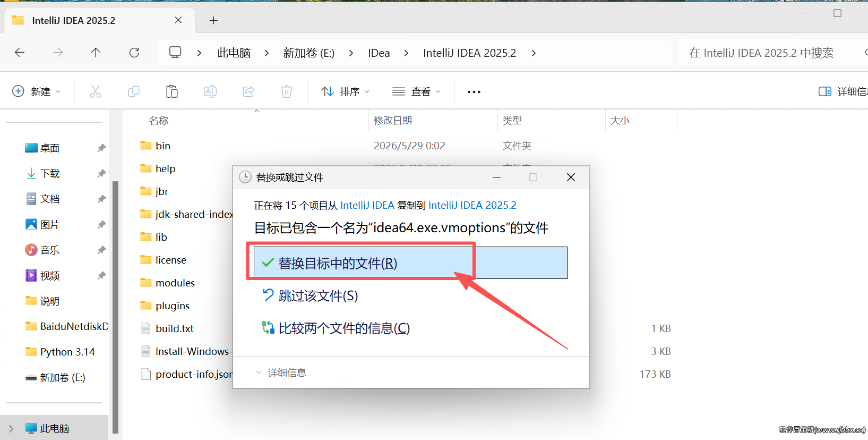Image resolution: width=868 pixels, height=440 pixels.
Task: Open the 排序 sort dropdown
Action: [345, 91]
